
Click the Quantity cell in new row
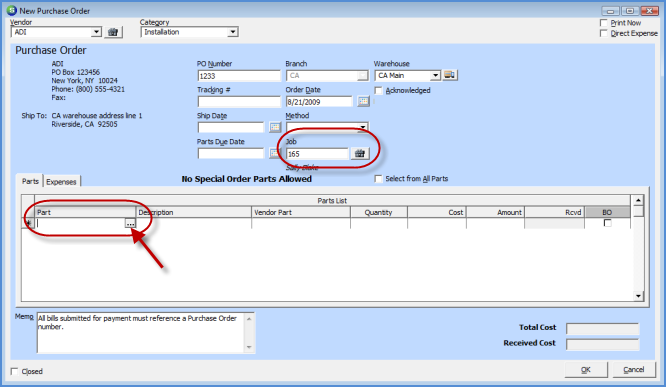click(x=378, y=223)
